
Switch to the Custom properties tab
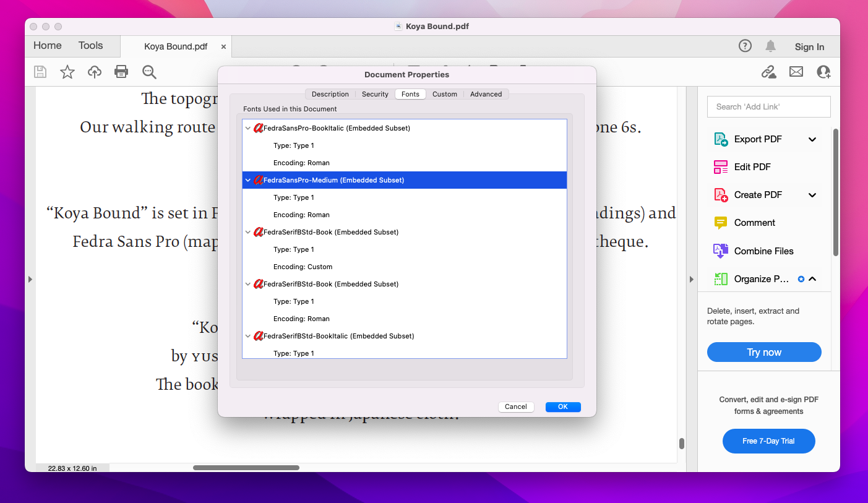445,94
